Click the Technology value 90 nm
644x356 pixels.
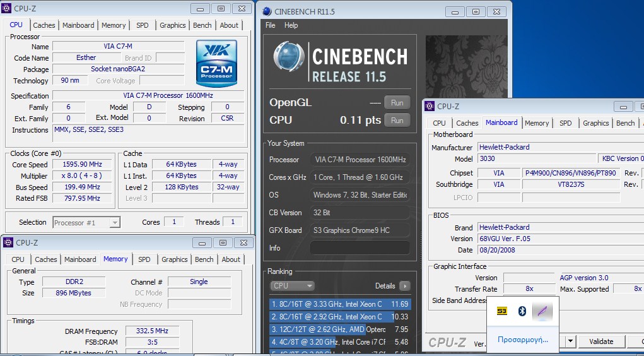[70, 80]
